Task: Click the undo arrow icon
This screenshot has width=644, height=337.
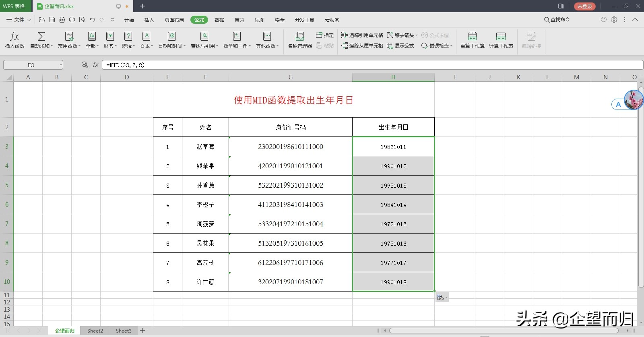Action: [x=92, y=20]
